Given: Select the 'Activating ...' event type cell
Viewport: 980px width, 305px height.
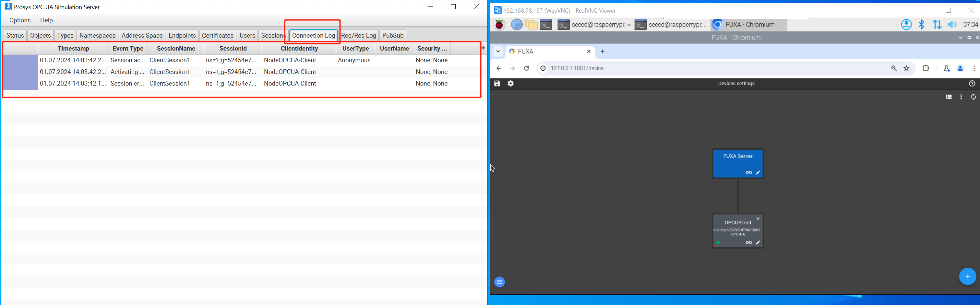Looking at the screenshot, I should coord(127,72).
